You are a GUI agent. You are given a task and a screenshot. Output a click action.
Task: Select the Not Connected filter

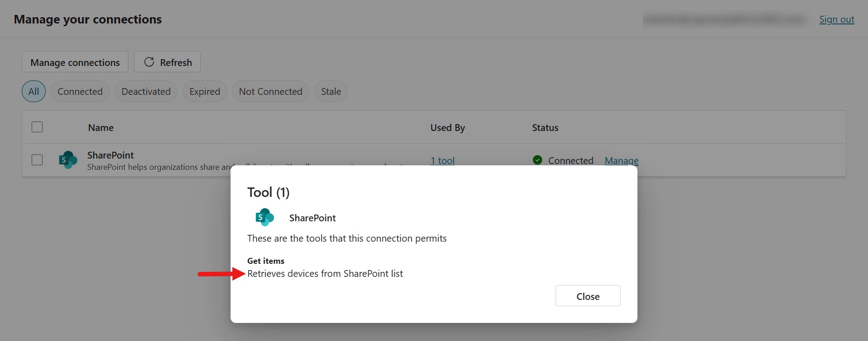point(270,91)
